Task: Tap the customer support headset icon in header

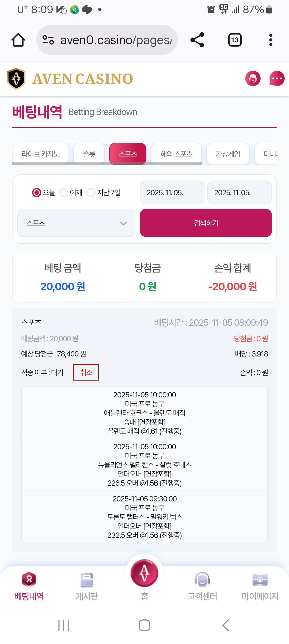Action: point(253,79)
